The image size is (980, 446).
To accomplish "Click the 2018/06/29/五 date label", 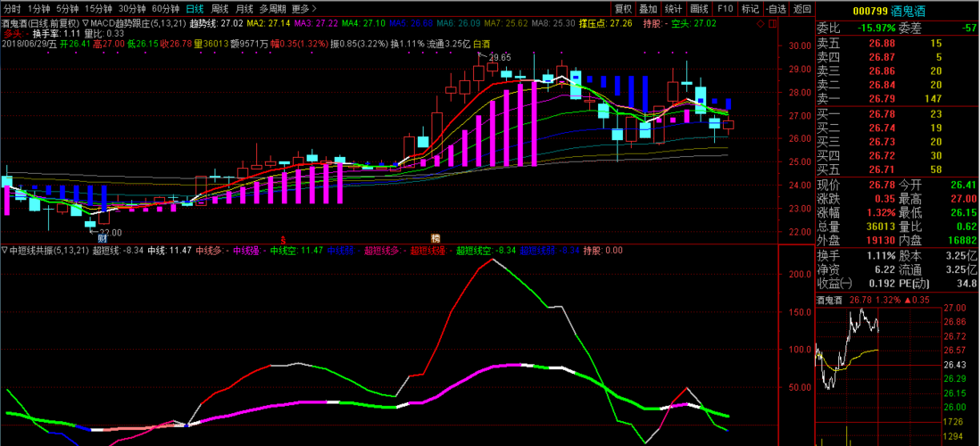I will click(29, 45).
